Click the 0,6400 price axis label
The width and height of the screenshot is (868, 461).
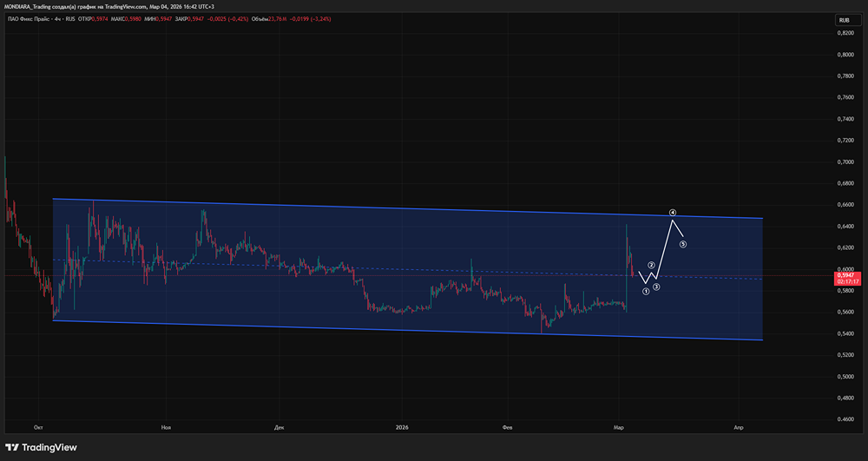[845, 227]
